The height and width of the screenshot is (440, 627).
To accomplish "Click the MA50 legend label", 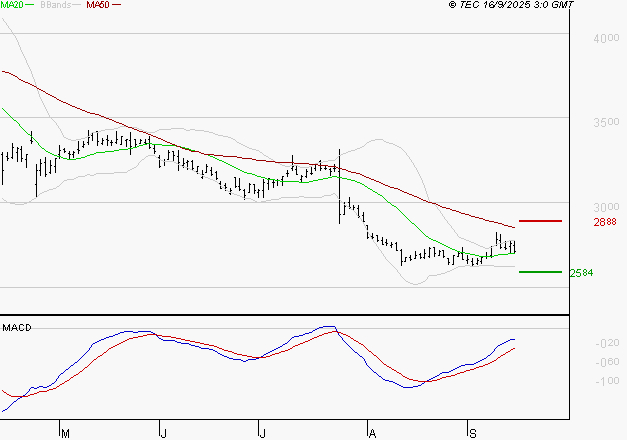I will (x=98, y=6).
